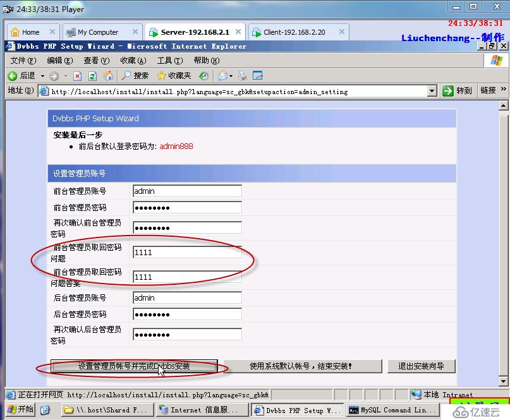Focus the 再次确认后台管理员密码 field
Screen dimensions: 510x420
pos(187,334)
